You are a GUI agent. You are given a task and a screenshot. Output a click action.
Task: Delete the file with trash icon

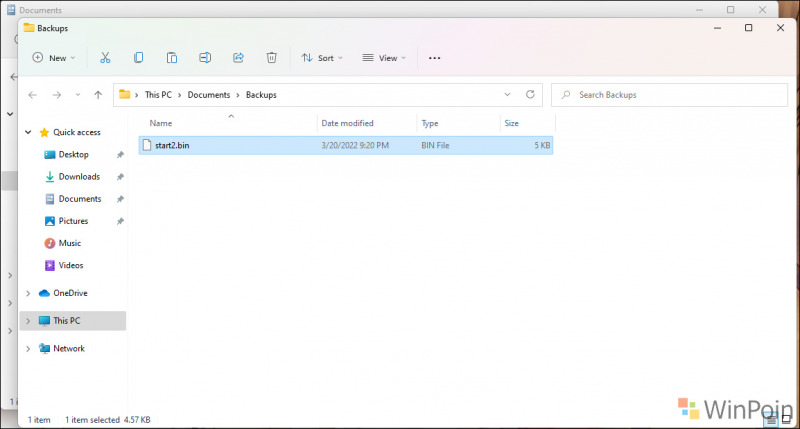271,58
